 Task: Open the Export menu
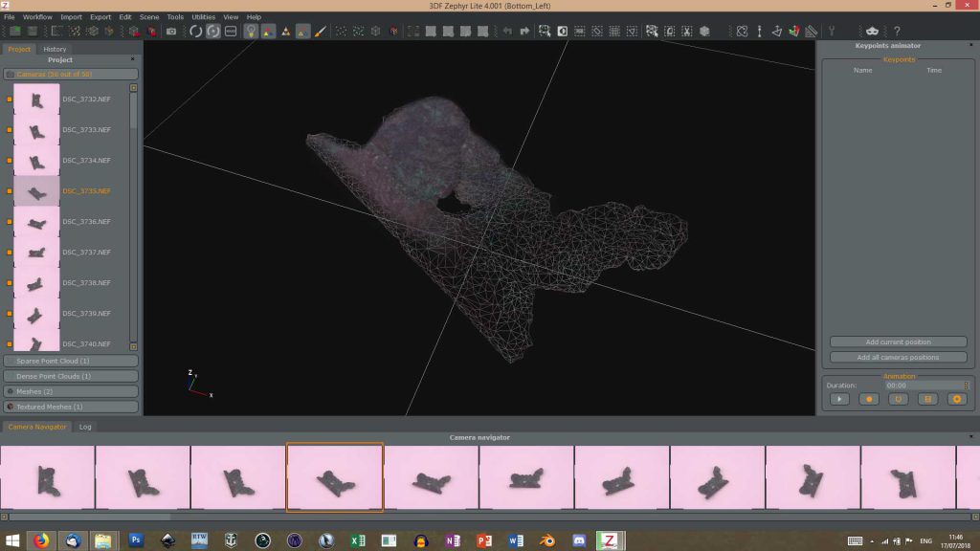coord(100,17)
